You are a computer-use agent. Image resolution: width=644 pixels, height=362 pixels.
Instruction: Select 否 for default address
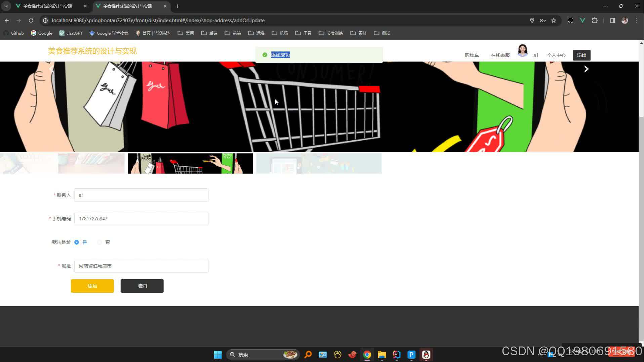click(99, 242)
